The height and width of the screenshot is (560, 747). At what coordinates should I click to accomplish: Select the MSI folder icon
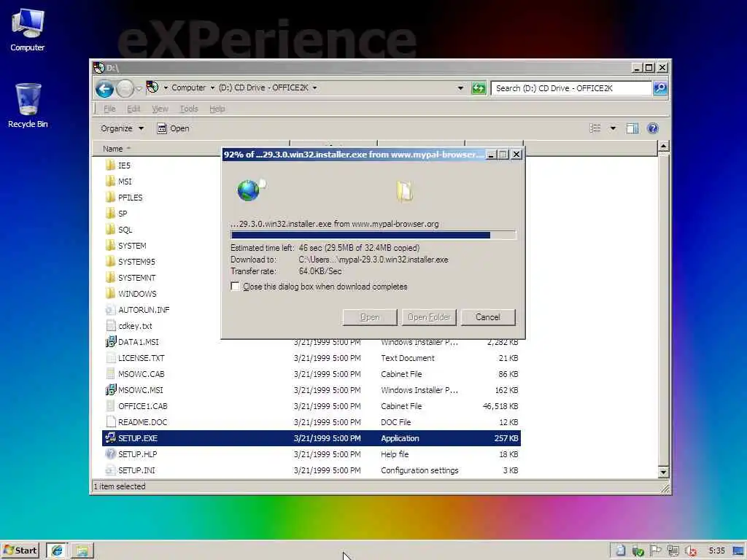point(111,182)
